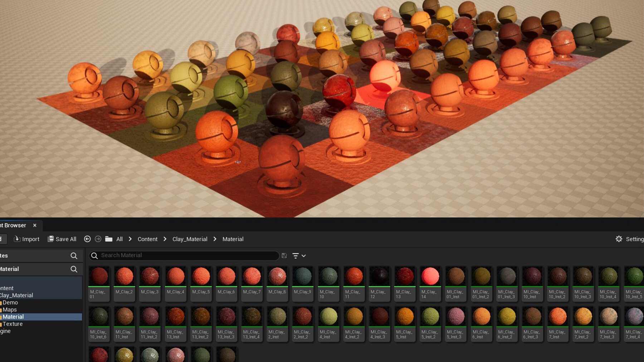Switch to the Content Browser tab
644x362 pixels.
click(x=13, y=225)
